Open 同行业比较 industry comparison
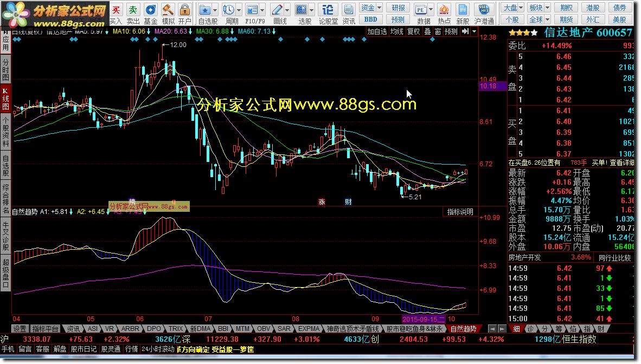The width and height of the screenshot is (641, 364). (615, 258)
